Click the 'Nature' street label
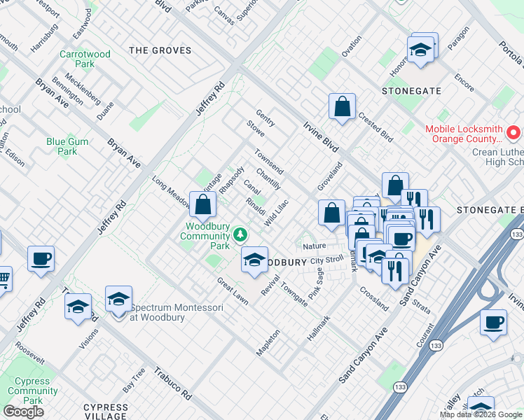524x420 pixels. [315, 246]
